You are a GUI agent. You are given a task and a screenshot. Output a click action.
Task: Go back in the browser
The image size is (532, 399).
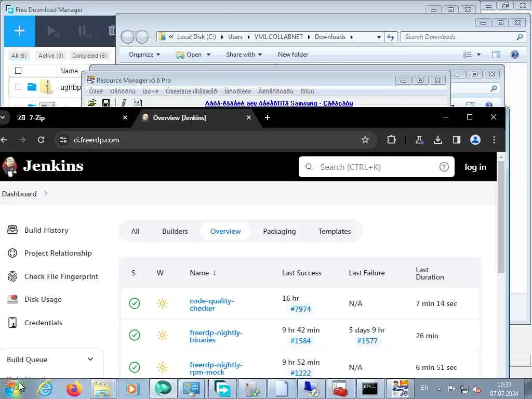point(4,140)
